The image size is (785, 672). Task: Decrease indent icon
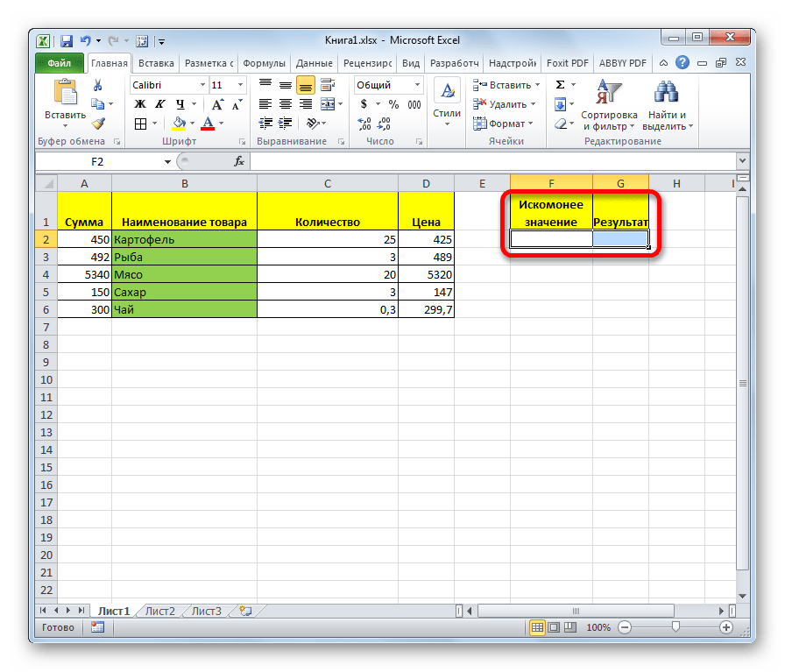pyautogui.click(x=265, y=124)
